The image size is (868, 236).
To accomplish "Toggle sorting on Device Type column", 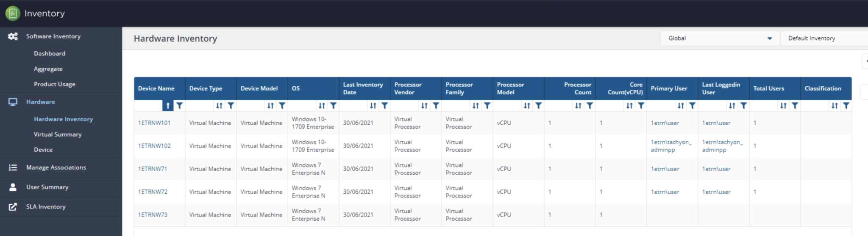I will [x=219, y=106].
